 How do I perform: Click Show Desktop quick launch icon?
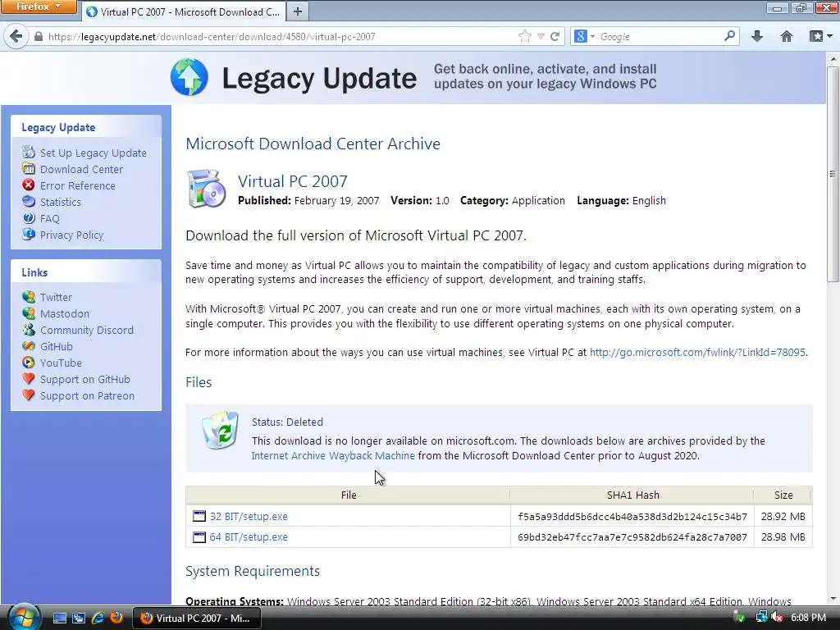pyautogui.click(x=59, y=618)
